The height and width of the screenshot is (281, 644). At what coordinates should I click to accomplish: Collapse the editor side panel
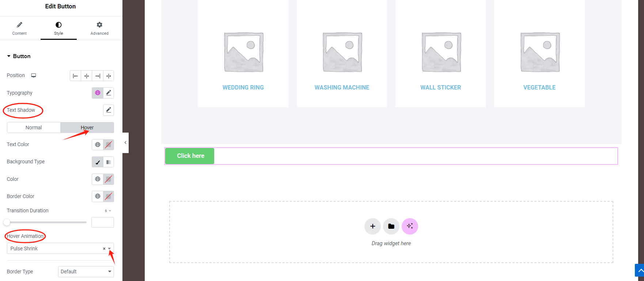coord(125,143)
